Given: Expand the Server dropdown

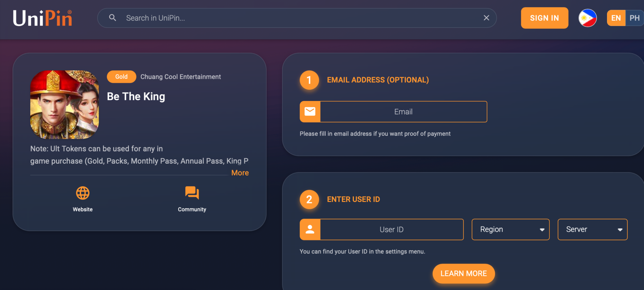Looking at the screenshot, I should coord(592,230).
